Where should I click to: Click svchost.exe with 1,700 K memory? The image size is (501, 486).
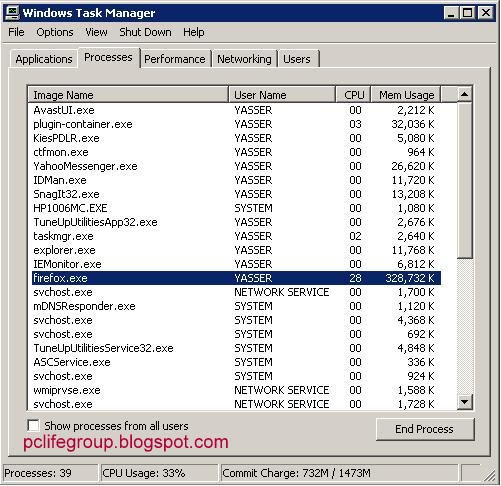click(x=236, y=292)
